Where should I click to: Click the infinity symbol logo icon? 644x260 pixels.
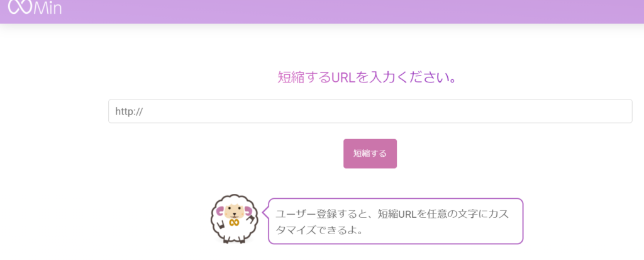point(19,6)
